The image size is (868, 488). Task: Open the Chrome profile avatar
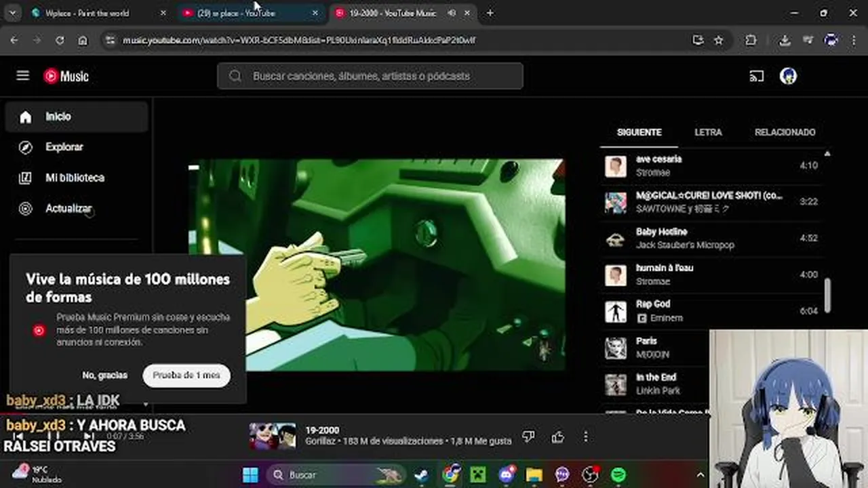(x=831, y=40)
